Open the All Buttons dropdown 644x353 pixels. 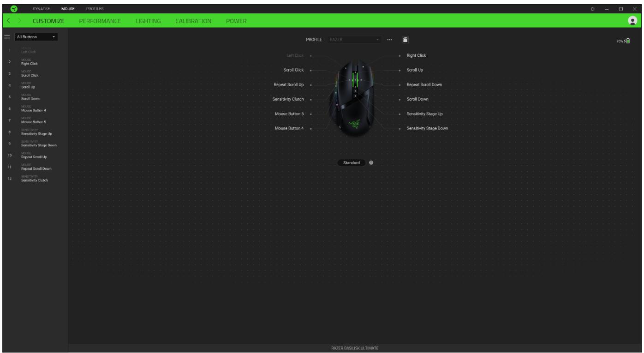[36, 36]
